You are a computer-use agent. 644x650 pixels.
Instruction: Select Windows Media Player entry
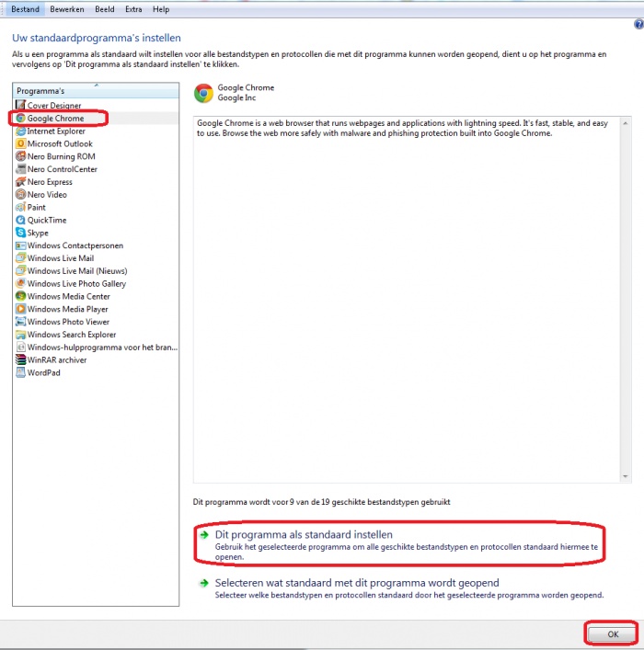[x=68, y=309]
